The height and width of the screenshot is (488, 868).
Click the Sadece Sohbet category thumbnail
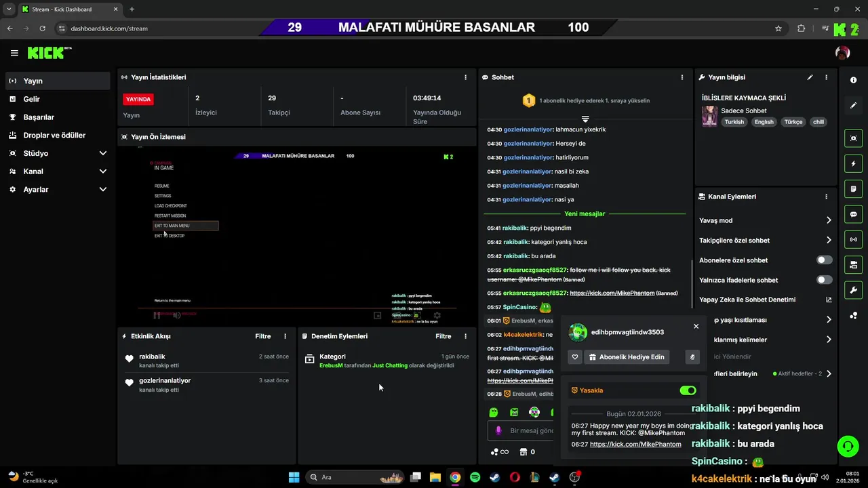[x=709, y=116]
